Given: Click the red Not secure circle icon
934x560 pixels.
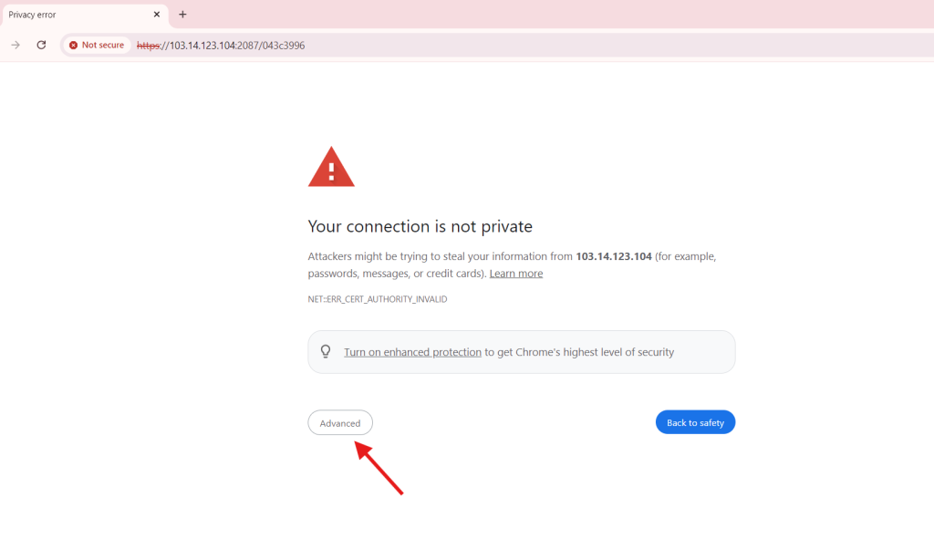Looking at the screenshot, I should [x=73, y=45].
